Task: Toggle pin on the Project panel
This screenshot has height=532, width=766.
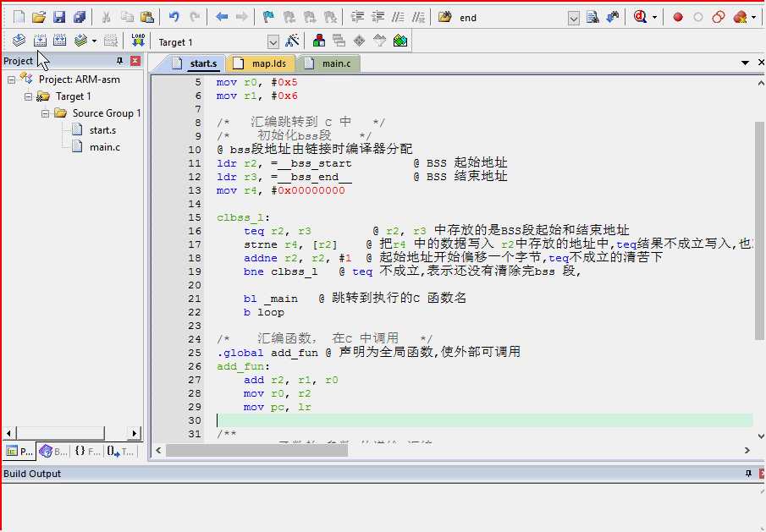Action: click(119, 61)
